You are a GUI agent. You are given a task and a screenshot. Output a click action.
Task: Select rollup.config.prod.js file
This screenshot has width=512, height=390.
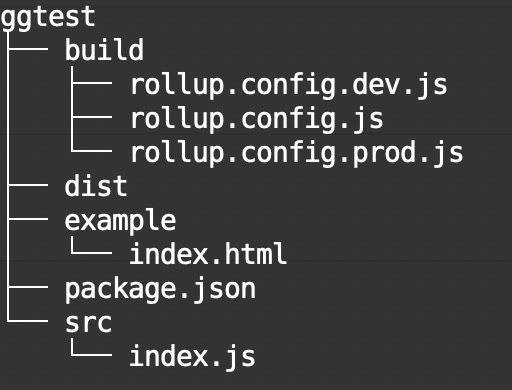pyautogui.click(x=297, y=154)
